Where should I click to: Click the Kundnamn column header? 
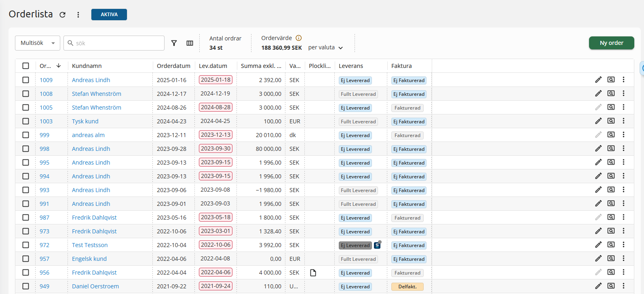pyautogui.click(x=87, y=66)
